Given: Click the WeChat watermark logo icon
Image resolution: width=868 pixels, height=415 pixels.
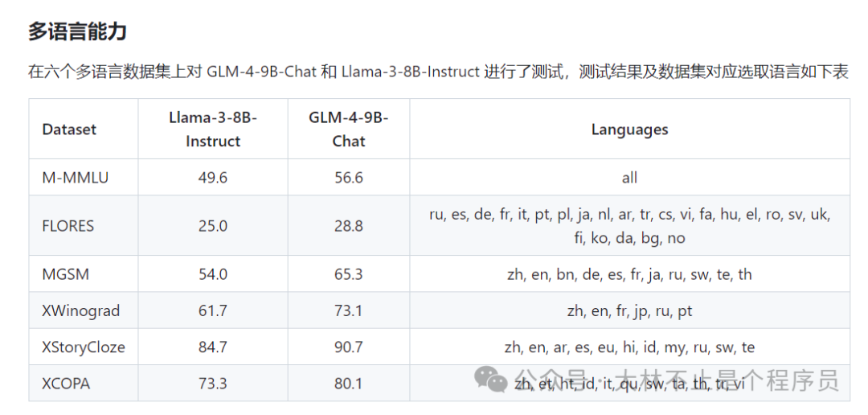Looking at the screenshot, I should click(x=489, y=379).
